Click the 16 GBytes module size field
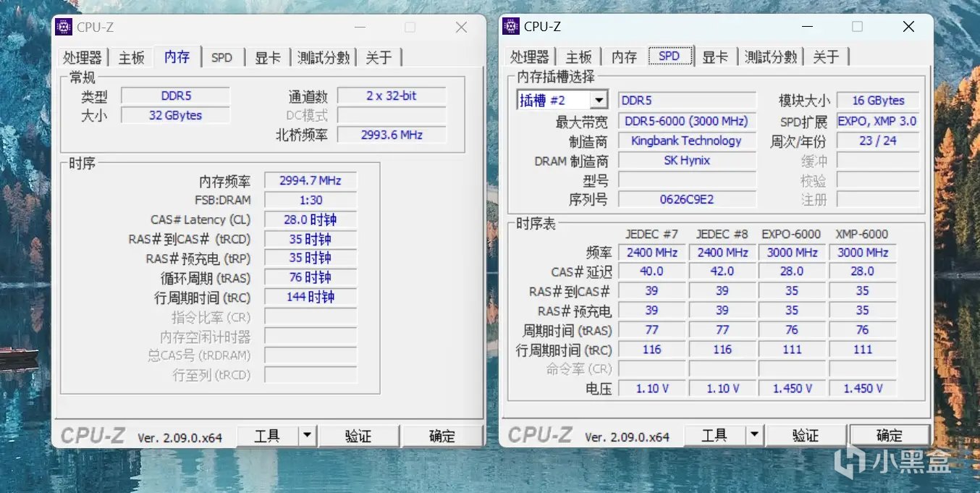The image size is (980, 493). click(878, 101)
